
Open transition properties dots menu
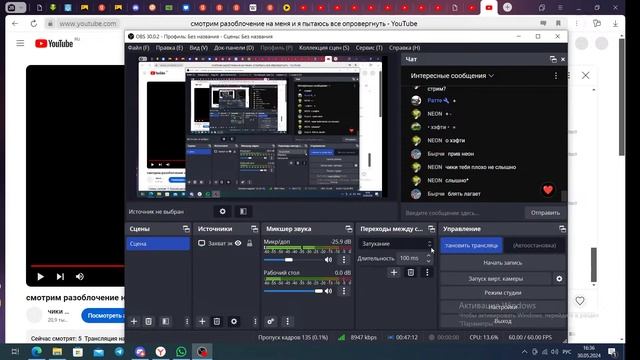[x=427, y=272]
